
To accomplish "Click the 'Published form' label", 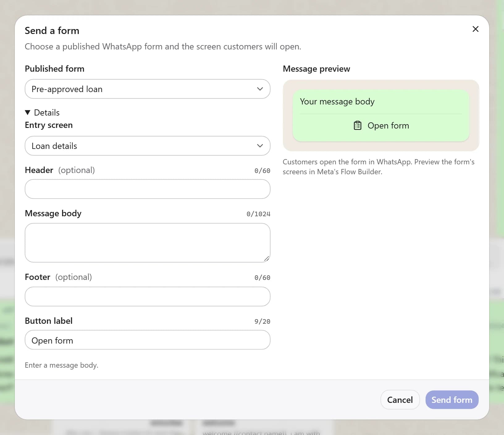I will (x=54, y=69).
